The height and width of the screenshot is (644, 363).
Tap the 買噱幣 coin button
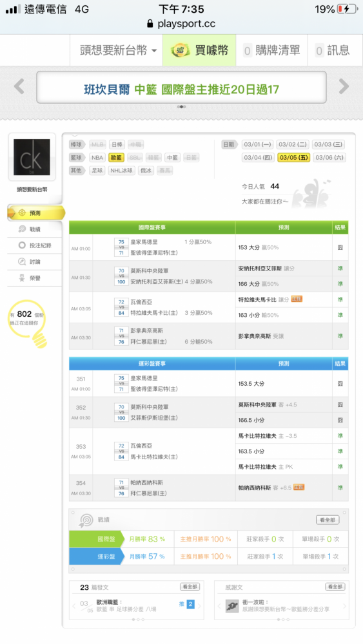tap(199, 50)
